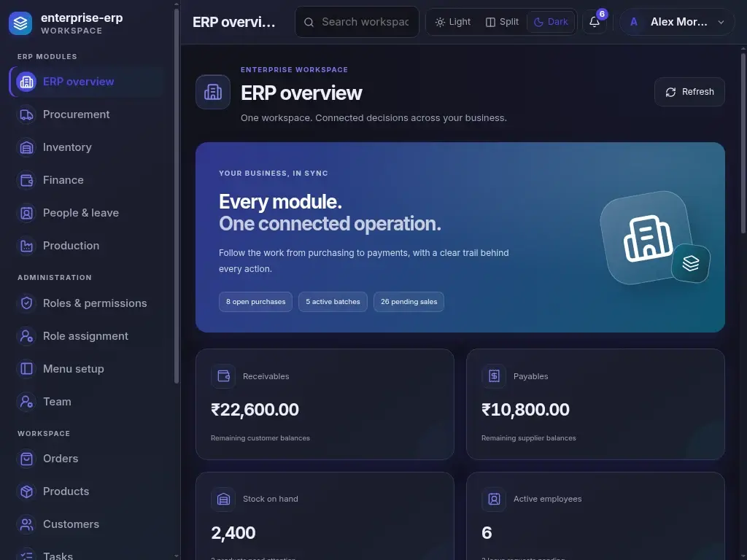Image resolution: width=747 pixels, height=560 pixels.
Task: Click the Receivables wallet card icon
Action: 223,376
